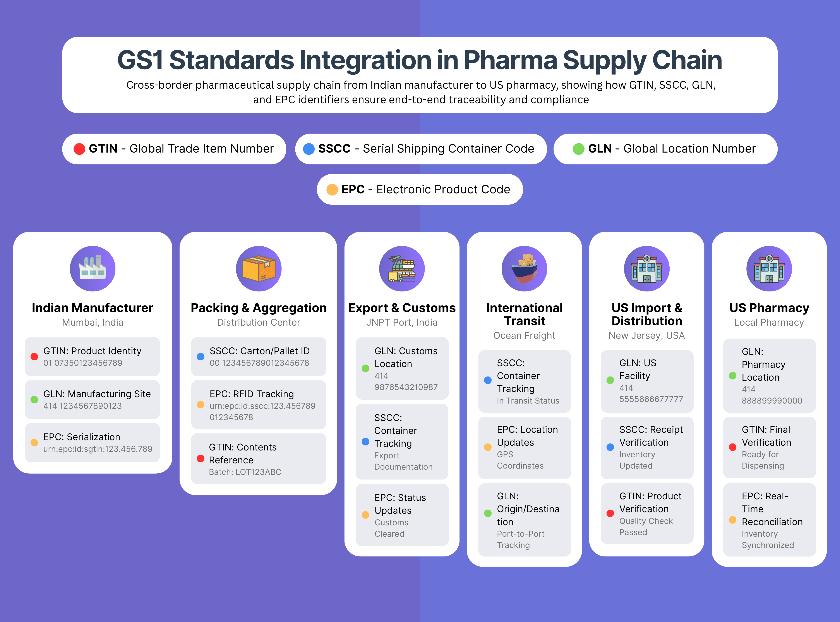This screenshot has height=622, width=840.
Task: Click the EPC: Status Updates Customs Cleared card
Action: [x=402, y=515]
